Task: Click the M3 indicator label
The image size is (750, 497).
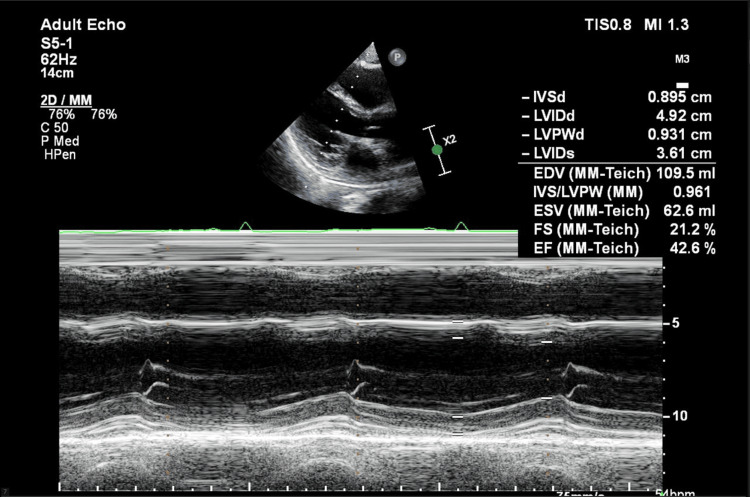Action: point(682,59)
